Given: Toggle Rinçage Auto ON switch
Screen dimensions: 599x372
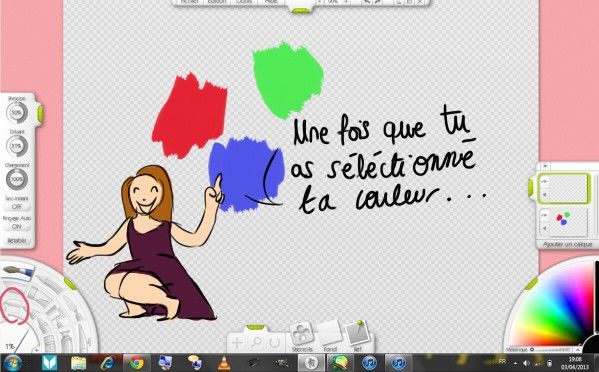Looking at the screenshot, I should click(x=16, y=226).
